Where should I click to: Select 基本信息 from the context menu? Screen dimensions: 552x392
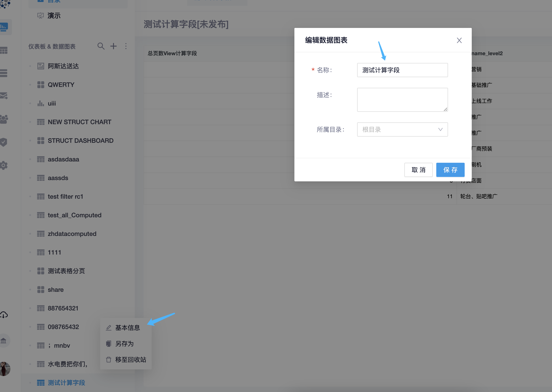click(128, 327)
